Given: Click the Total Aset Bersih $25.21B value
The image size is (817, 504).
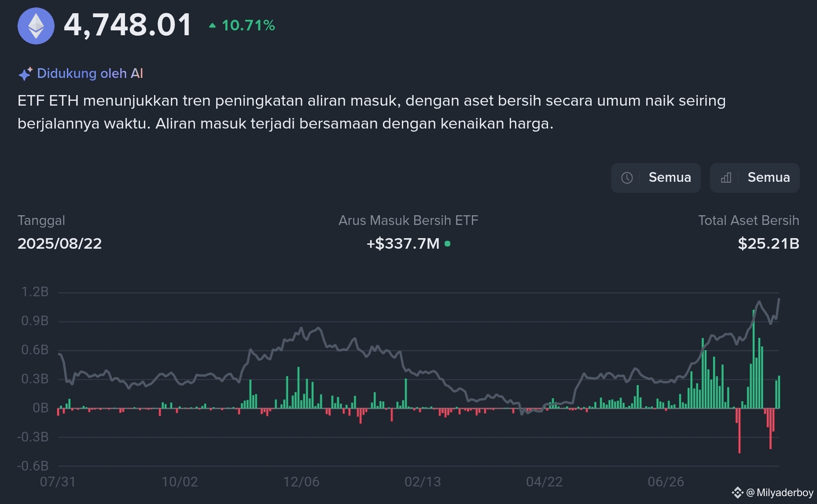Looking at the screenshot, I should pos(769,243).
